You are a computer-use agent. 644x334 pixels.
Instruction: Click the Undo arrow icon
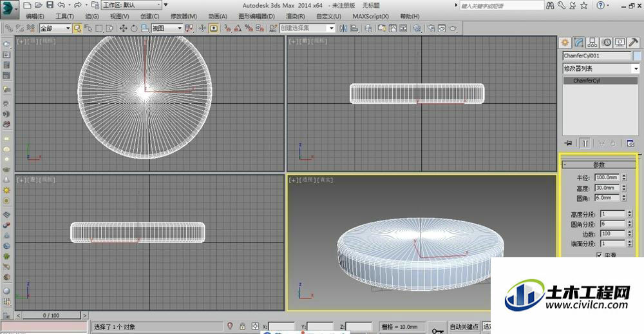pos(61,5)
